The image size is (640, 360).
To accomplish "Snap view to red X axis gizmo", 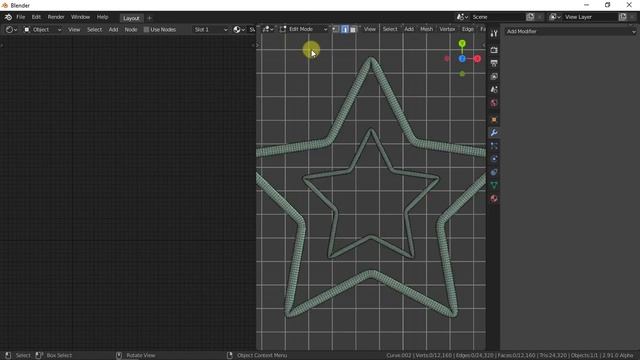I will pyautogui.click(x=477, y=59).
